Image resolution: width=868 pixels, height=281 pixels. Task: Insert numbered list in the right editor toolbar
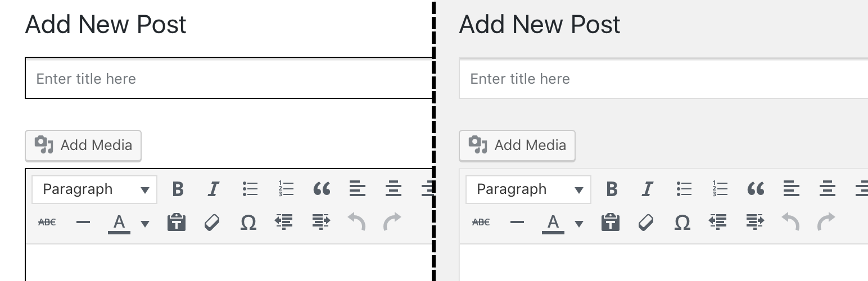tap(720, 189)
